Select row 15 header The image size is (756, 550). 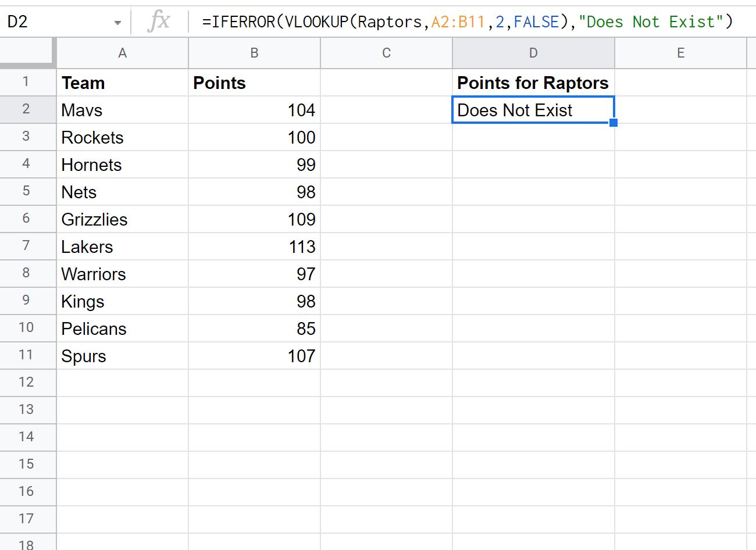point(27,465)
